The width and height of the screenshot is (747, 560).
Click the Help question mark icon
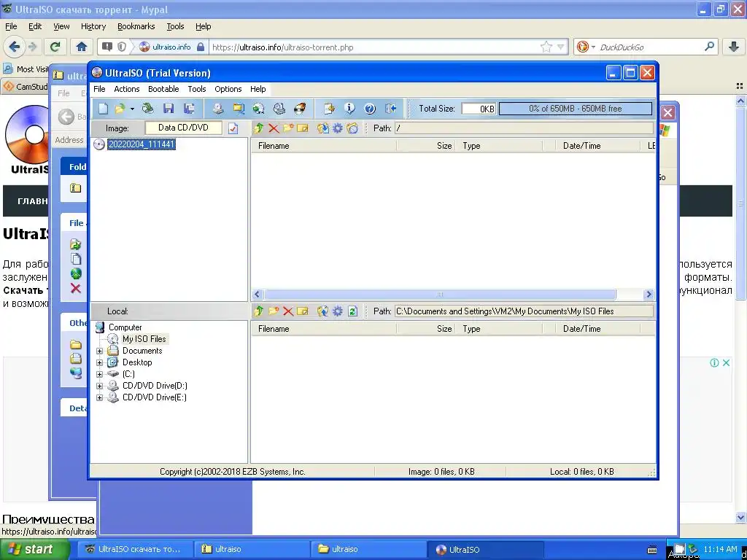click(370, 109)
